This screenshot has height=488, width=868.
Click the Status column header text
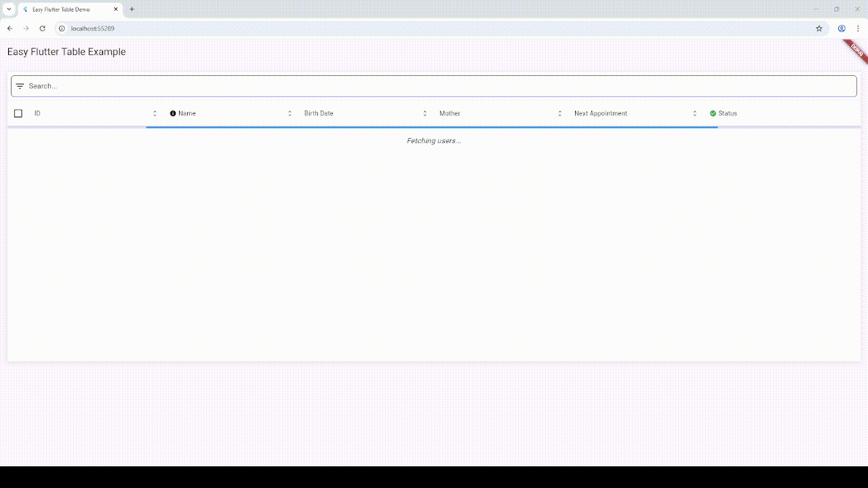(728, 113)
